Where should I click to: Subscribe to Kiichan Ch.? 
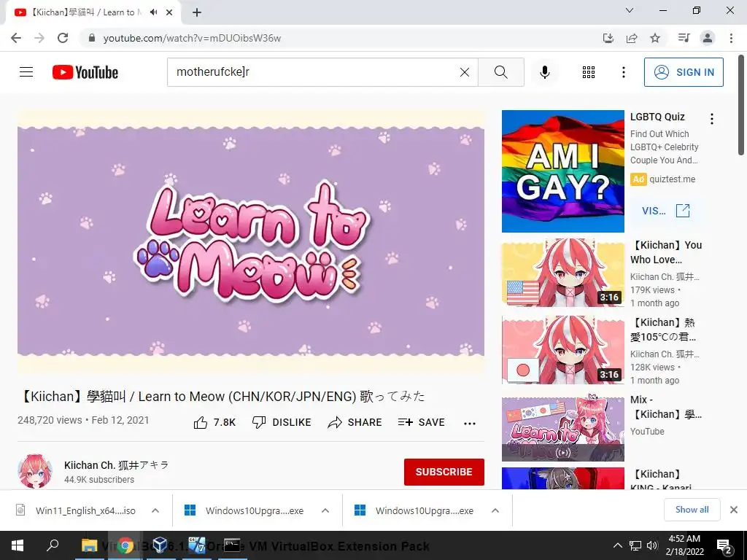[444, 472]
